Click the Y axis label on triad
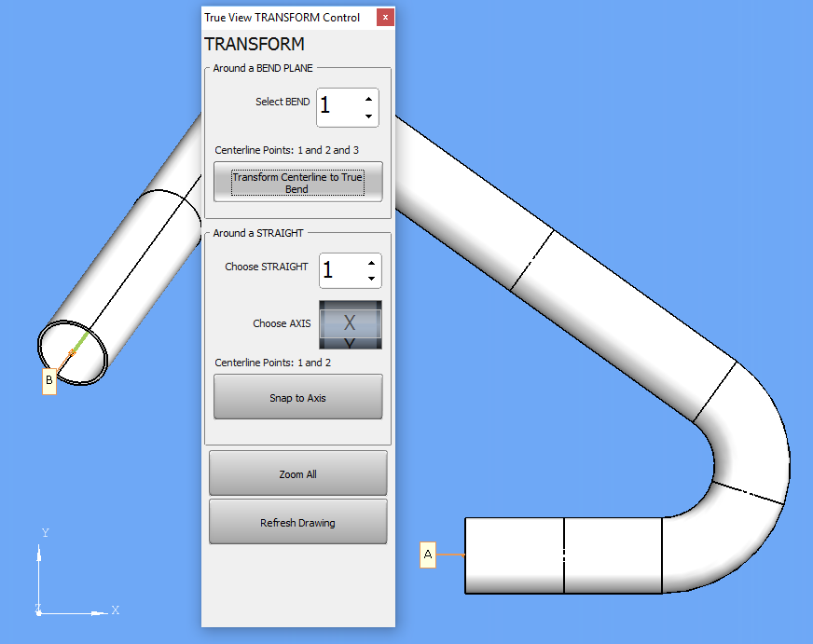 click(x=45, y=533)
